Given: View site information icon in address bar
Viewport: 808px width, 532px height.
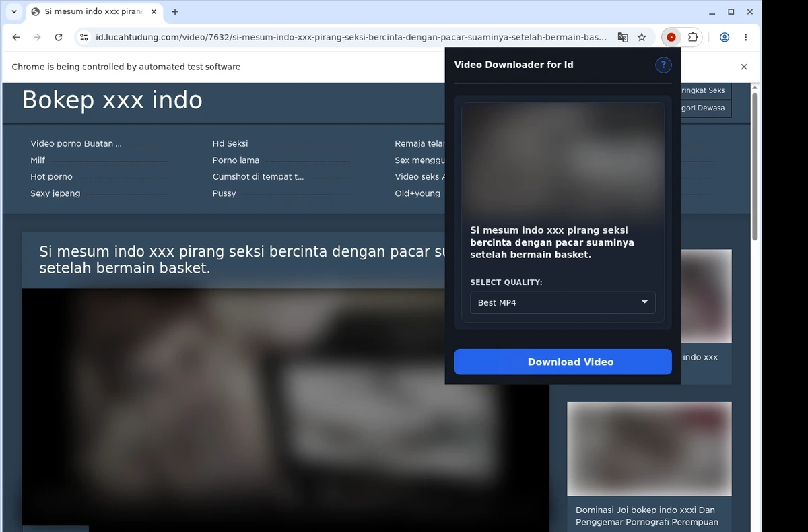Looking at the screenshot, I should 83,38.
